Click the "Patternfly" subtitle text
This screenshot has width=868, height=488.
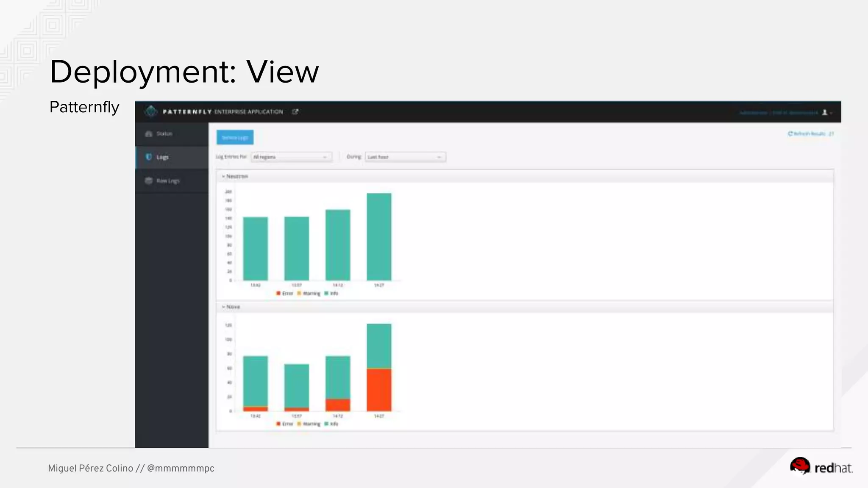[x=84, y=107]
